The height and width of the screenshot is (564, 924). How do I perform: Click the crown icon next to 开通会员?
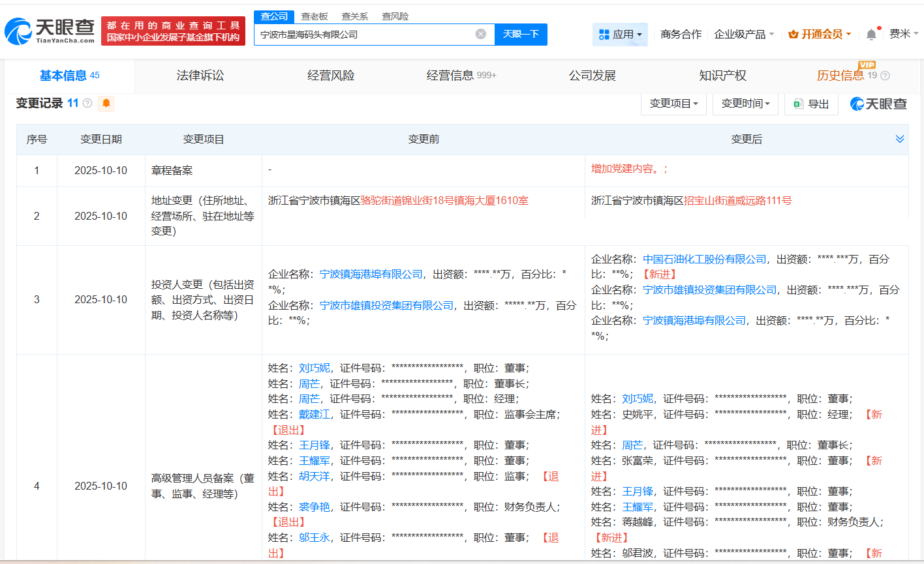pyautogui.click(x=794, y=34)
